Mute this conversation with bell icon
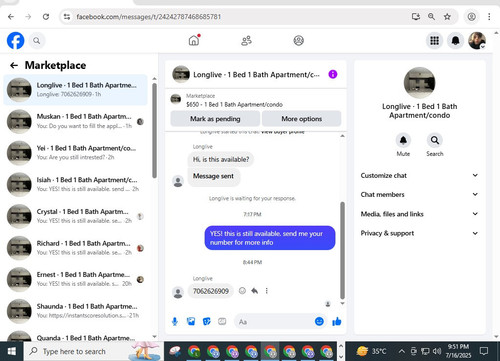500x361 pixels. (x=403, y=140)
